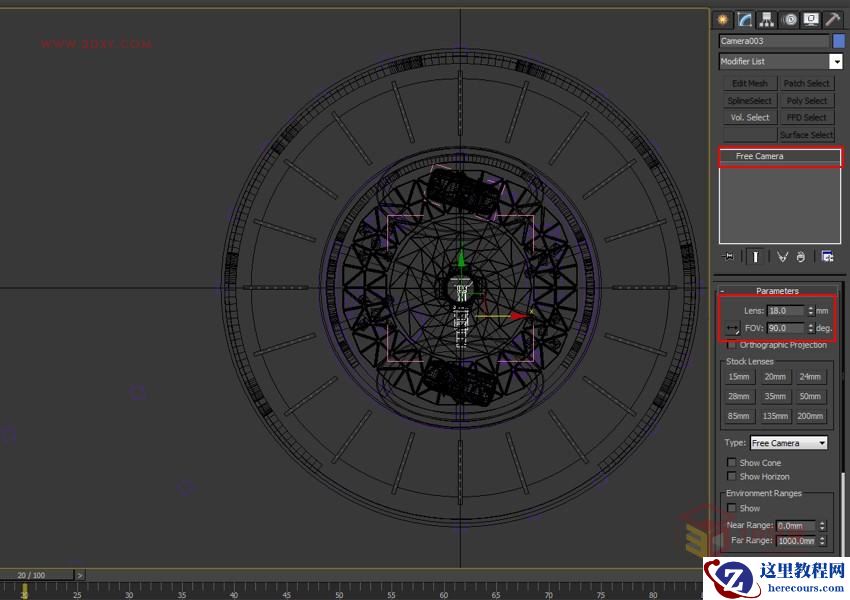This screenshot has width=850, height=600.
Task: Delete modifier with the trash icon
Action: 801,256
